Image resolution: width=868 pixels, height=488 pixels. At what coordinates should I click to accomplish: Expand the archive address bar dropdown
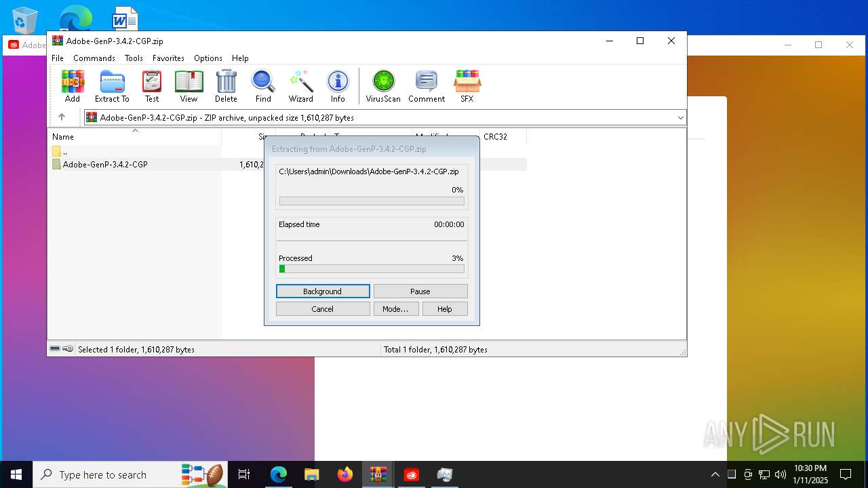681,117
